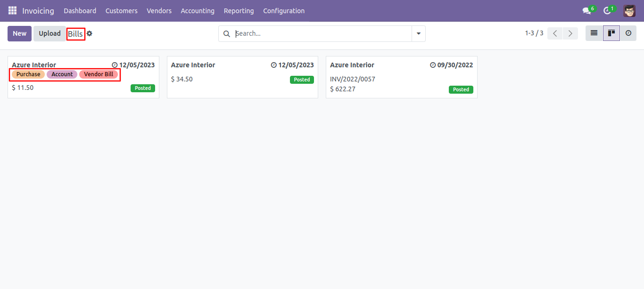The height and width of the screenshot is (289, 644).
Task: Click the 09/30/2022 date
Action: coord(455,65)
